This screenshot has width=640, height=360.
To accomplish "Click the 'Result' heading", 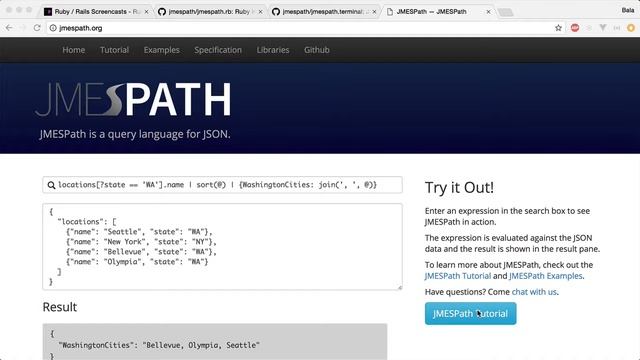I will (60, 307).
